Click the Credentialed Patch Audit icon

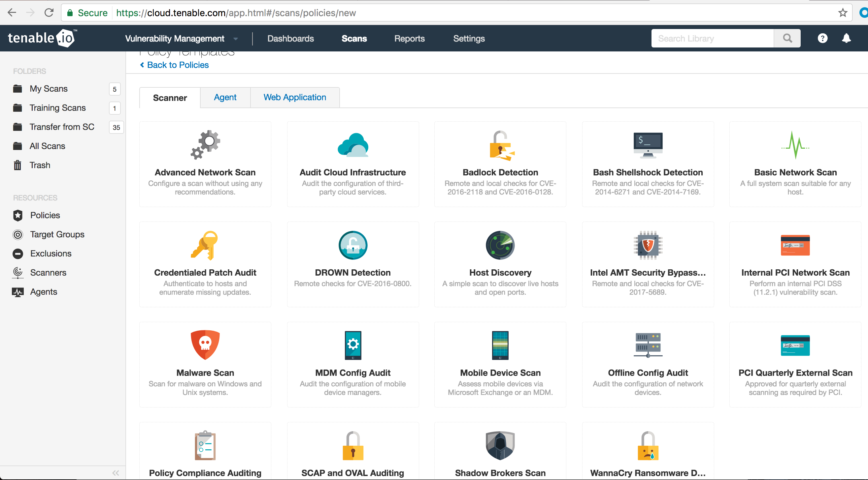pos(205,245)
